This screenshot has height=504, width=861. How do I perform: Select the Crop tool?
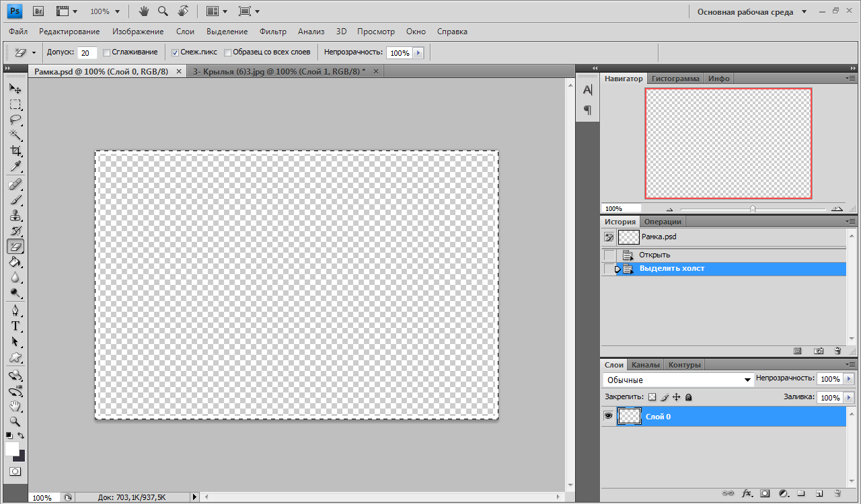pos(15,151)
